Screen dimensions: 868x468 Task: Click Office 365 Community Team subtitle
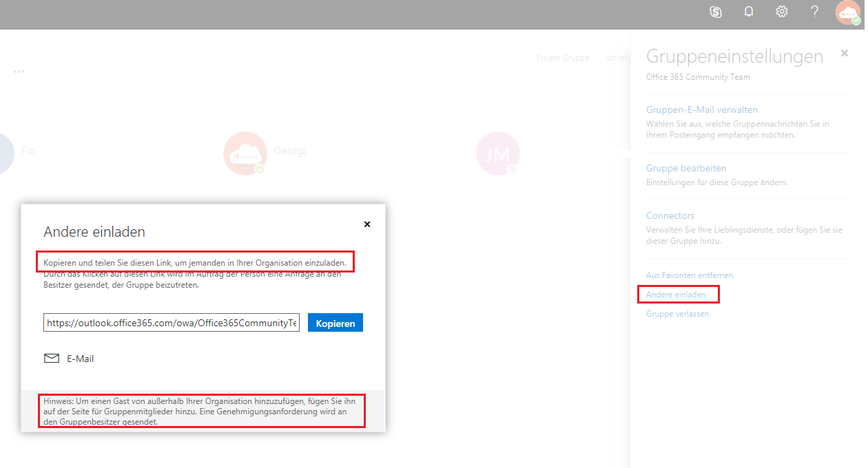point(698,77)
